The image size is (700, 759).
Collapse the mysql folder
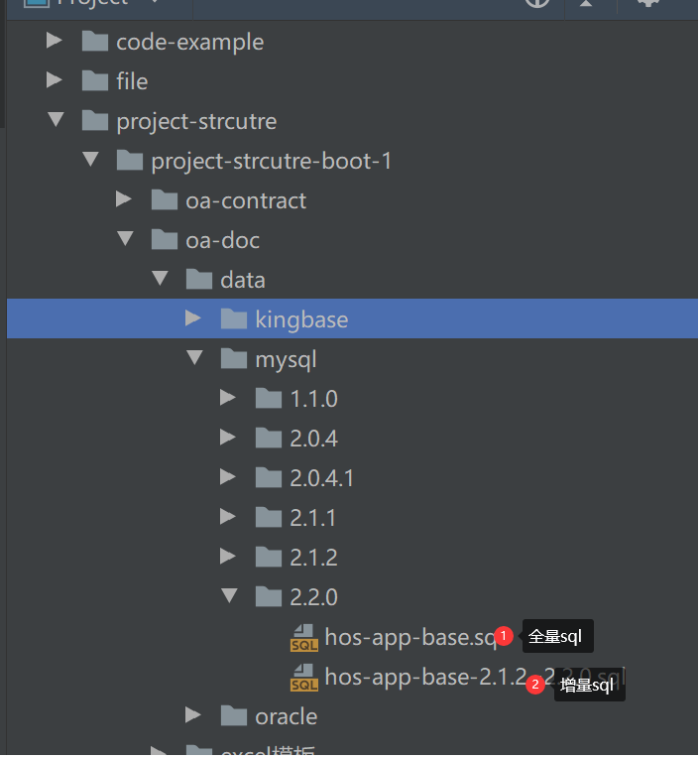click(x=194, y=359)
